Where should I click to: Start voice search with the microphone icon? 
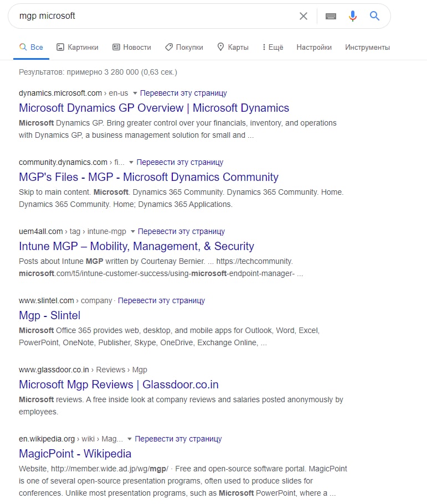(x=353, y=15)
